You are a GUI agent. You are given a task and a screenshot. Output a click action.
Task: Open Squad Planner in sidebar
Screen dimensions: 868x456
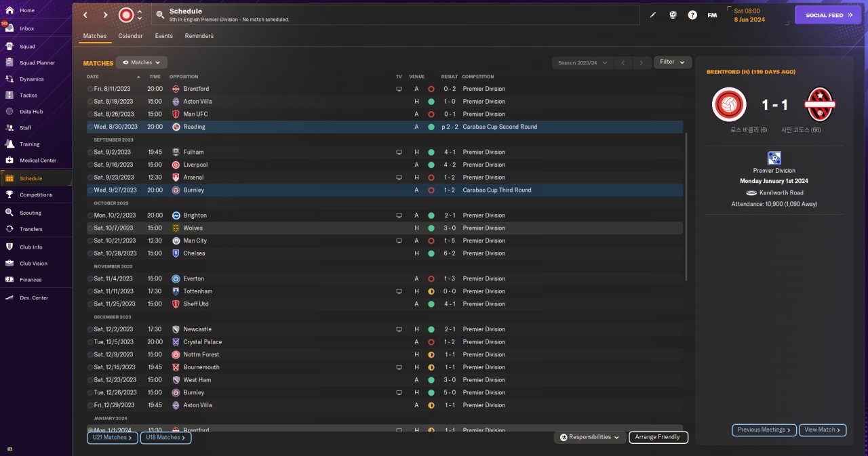(36, 62)
